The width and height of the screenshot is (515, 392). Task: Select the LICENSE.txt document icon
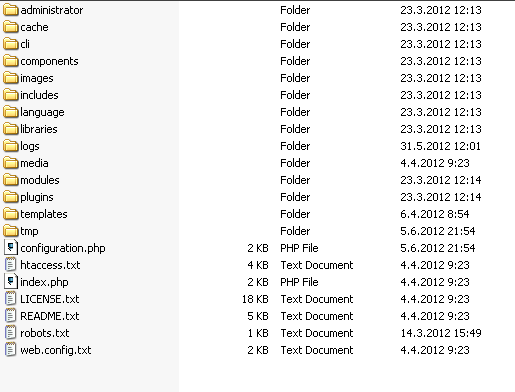pos(11,299)
